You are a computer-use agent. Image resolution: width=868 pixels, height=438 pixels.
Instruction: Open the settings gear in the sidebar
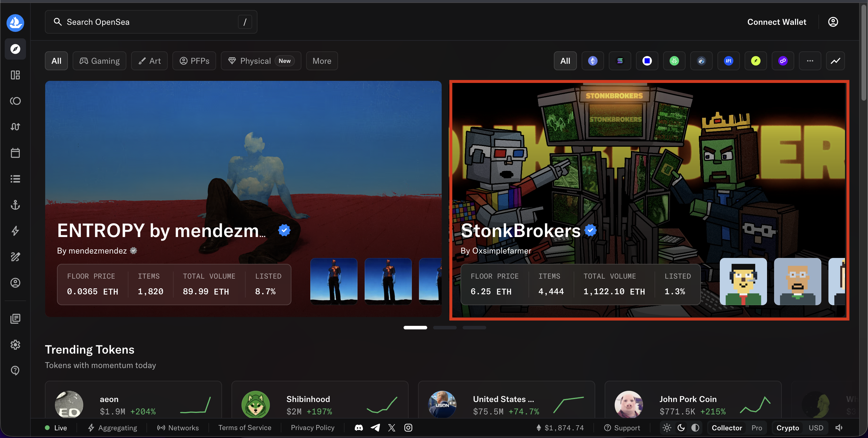(x=15, y=344)
